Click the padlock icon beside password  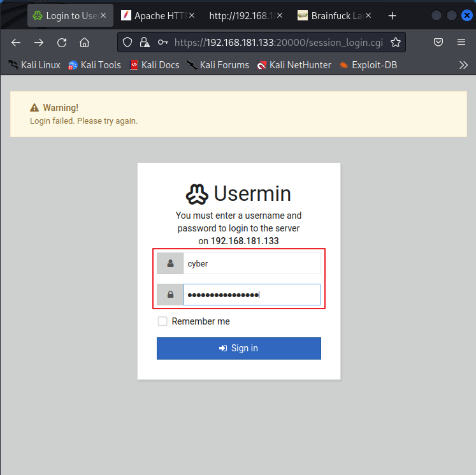click(170, 295)
